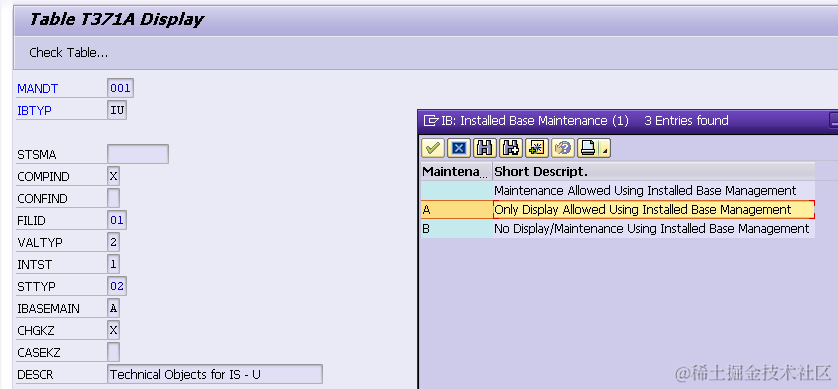The image size is (838, 389).
Task: Select row Maintenance Allowed Using Installed Base Management
Action: click(x=618, y=191)
